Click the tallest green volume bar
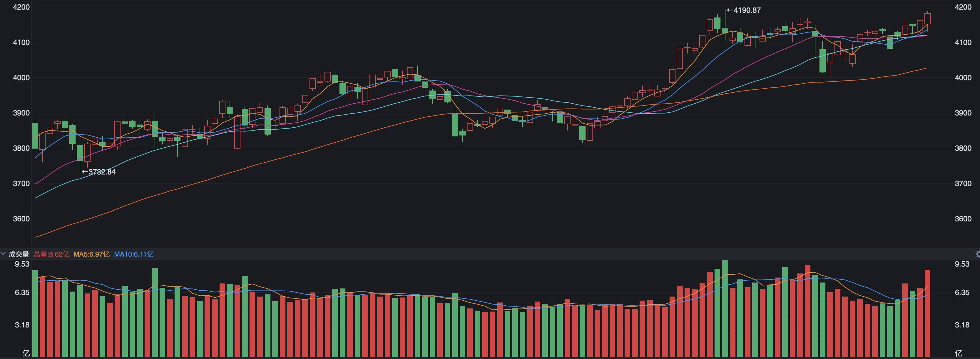Image resolution: width=980 pixels, height=359 pixels. (725, 308)
